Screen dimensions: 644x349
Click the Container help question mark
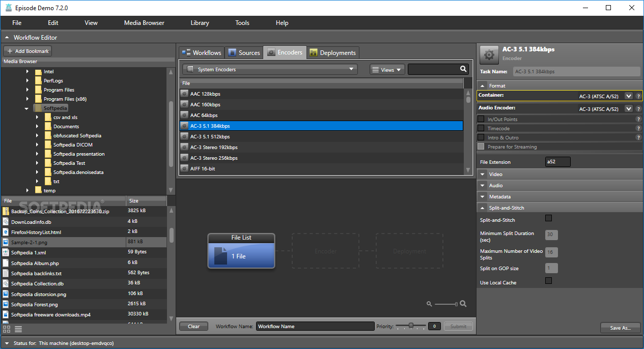638,96
